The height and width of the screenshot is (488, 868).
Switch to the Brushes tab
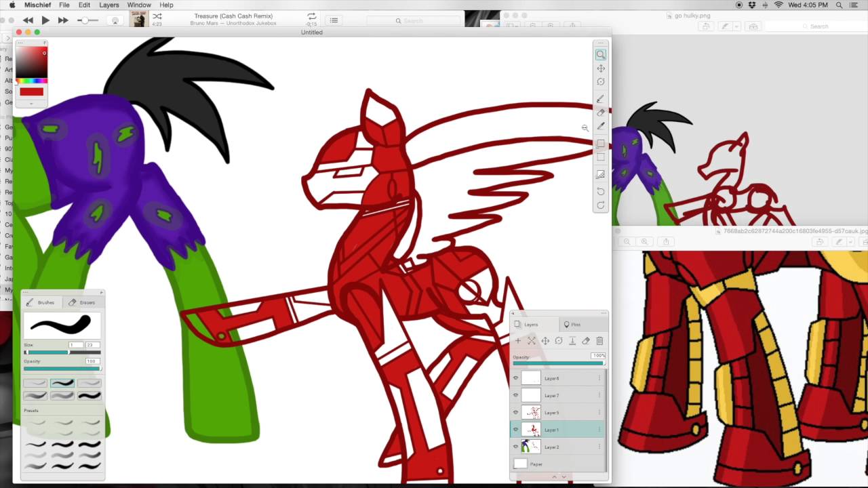pyautogui.click(x=41, y=302)
